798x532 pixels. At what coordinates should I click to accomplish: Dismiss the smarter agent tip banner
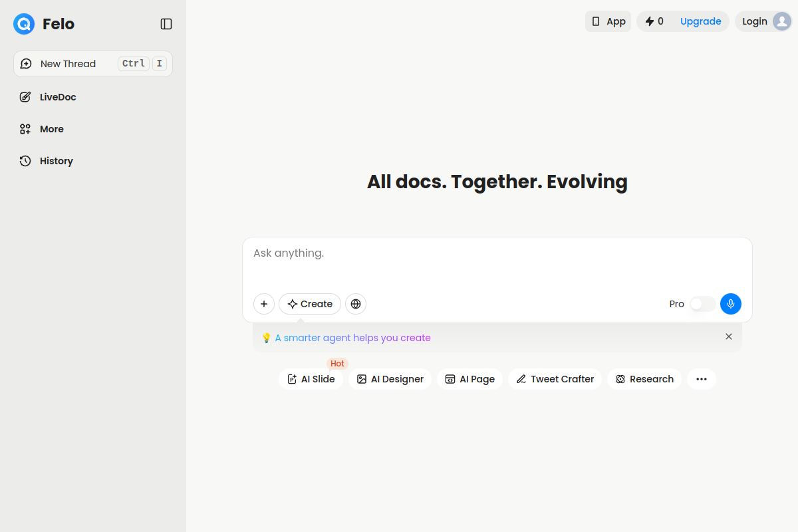[729, 336]
